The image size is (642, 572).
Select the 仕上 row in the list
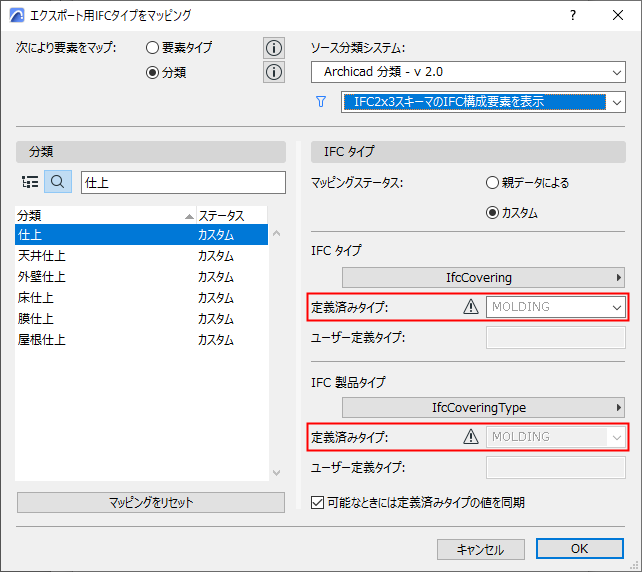pyautogui.click(x=141, y=235)
